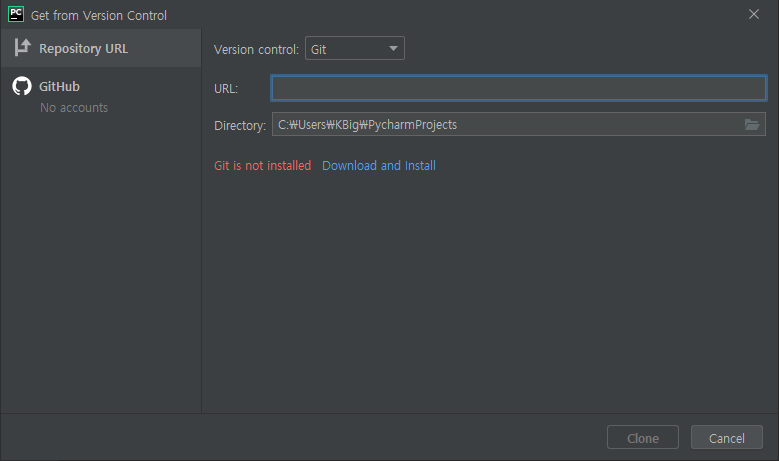Browse for directory with folder icon
779x461 pixels.
[752, 124]
